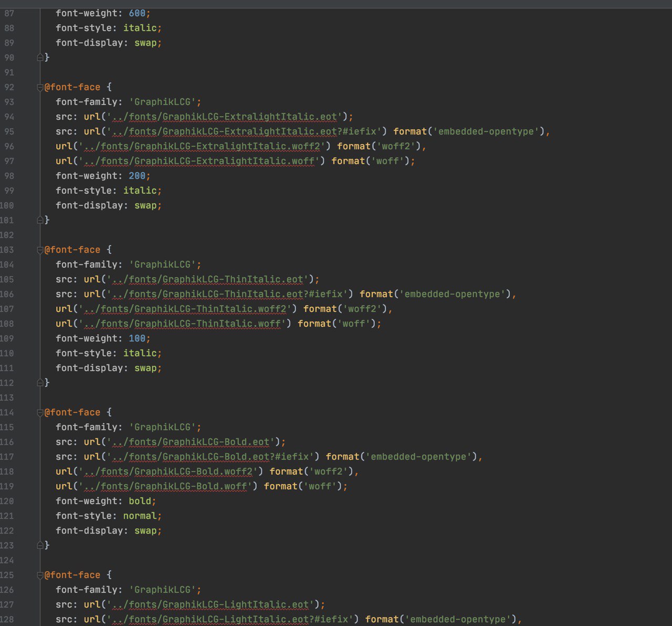Collapse the @font-face block starting at line 103
This screenshot has width=672, height=626.
(x=40, y=250)
